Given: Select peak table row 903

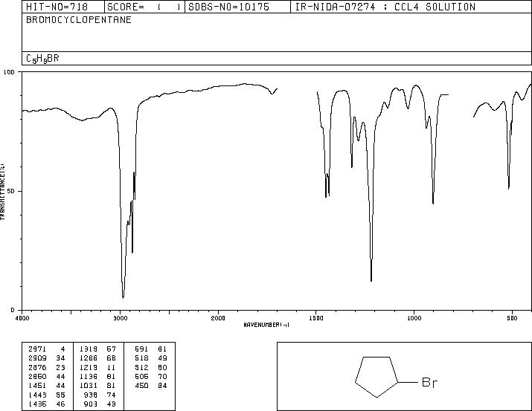Looking at the screenshot, I should point(101,404).
